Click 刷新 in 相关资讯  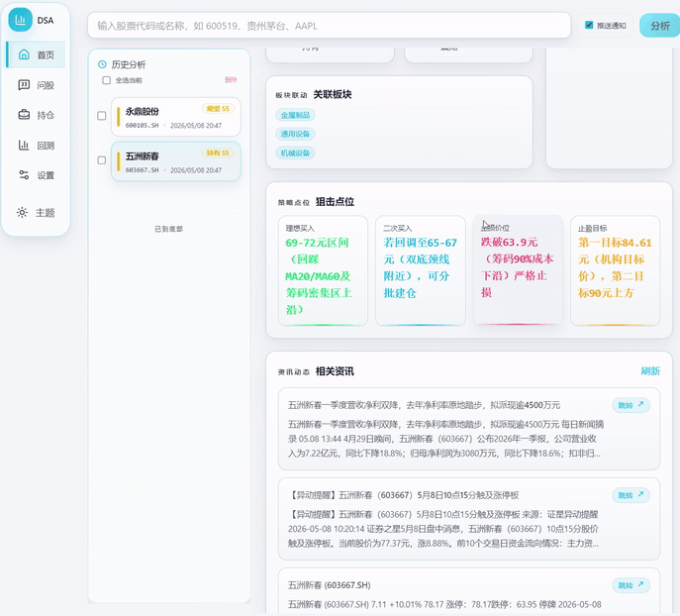[x=650, y=371]
